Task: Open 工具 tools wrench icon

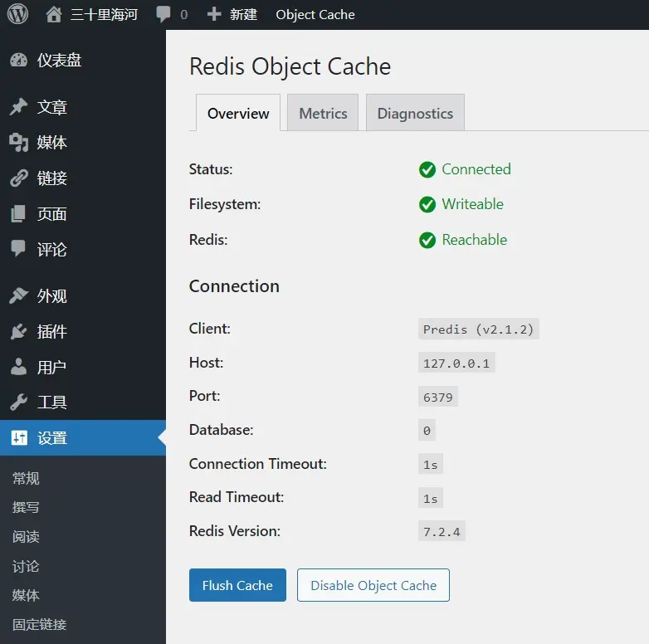Action: pos(18,402)
